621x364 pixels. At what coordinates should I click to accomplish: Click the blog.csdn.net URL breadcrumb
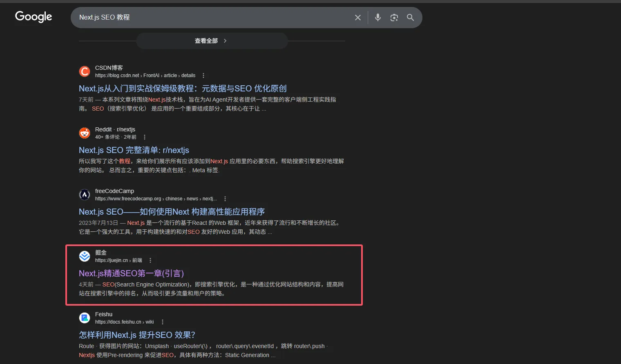point(145,75)
